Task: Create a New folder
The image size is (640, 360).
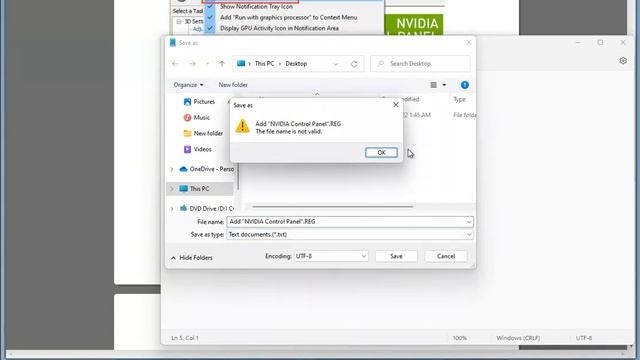Action: pyautogui.click(x=233, y=85)
